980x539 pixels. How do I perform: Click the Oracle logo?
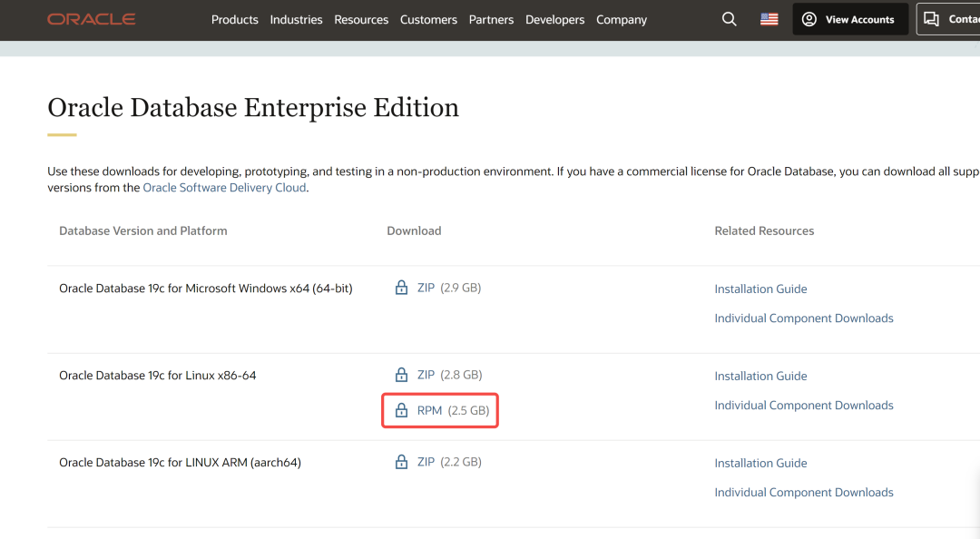pyautogui.click(x=91, y=19)
